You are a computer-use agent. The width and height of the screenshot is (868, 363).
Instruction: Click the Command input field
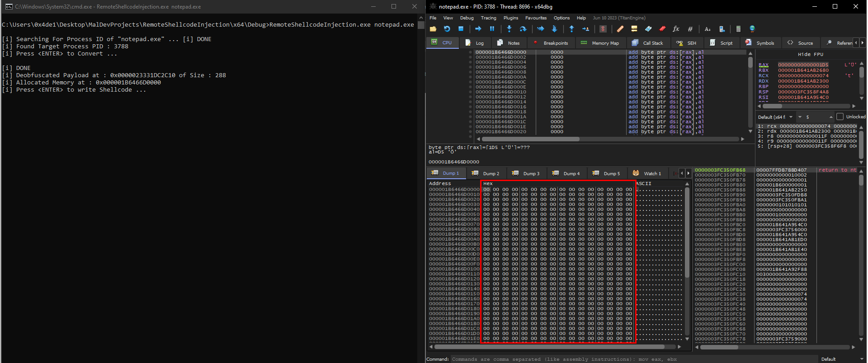tap(634, 359)
